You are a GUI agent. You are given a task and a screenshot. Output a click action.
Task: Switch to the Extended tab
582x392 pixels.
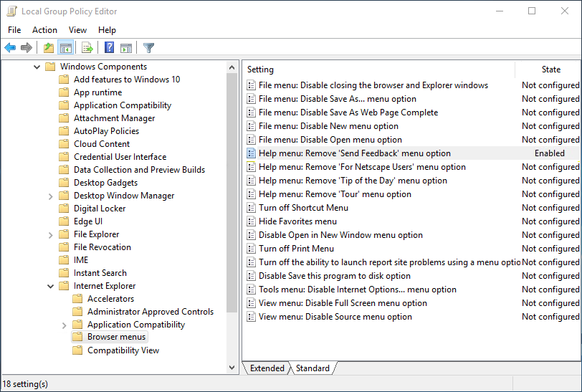(x=267, y=368)
